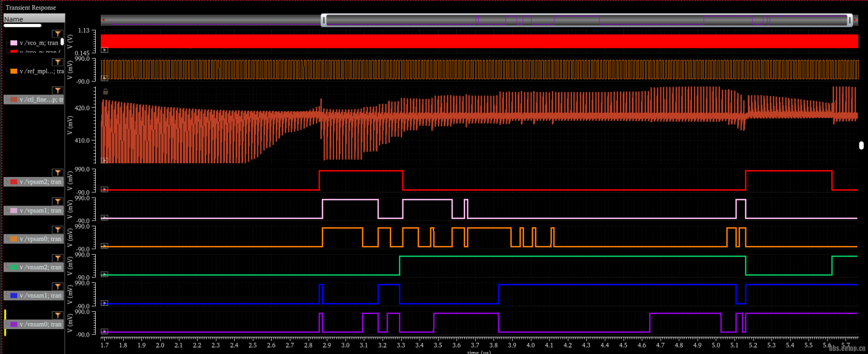Toggle the play marker on the vnsam1 strip
The width and height of the screenshot is (868, 354).
pos(104,303)
